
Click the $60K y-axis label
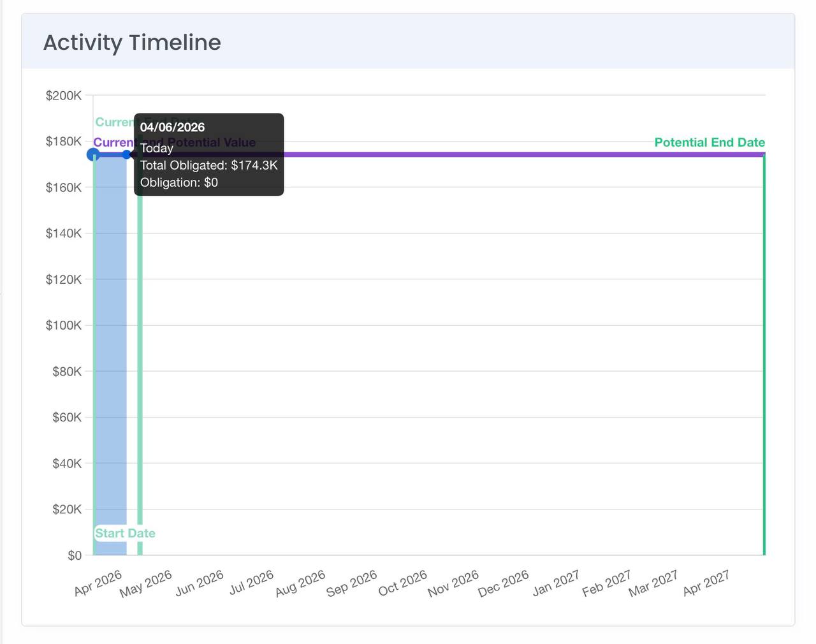tap(66, 417)
